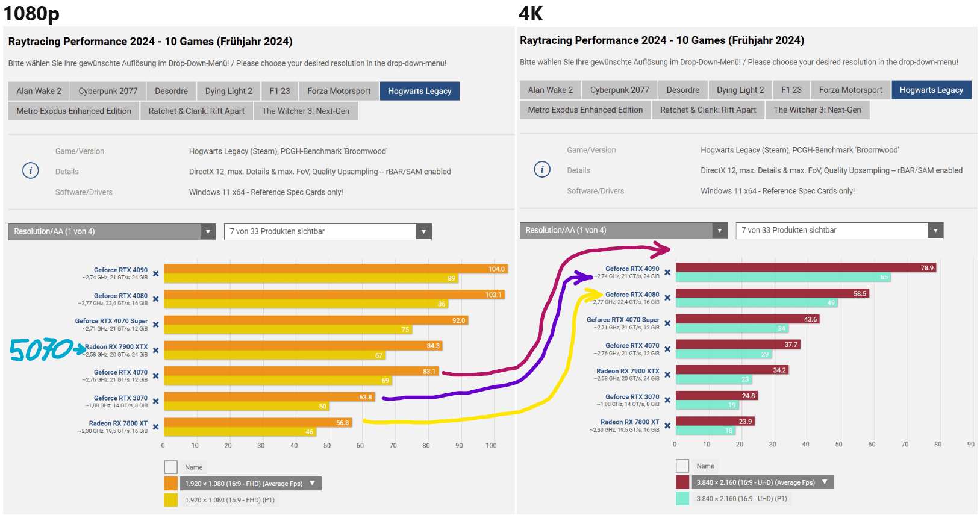Image resolution: width=980 pixels, height=515 pixels.
Task: Remove Geforce RTX 4070 Super from 1080p chart
Action: click(156, 325)
